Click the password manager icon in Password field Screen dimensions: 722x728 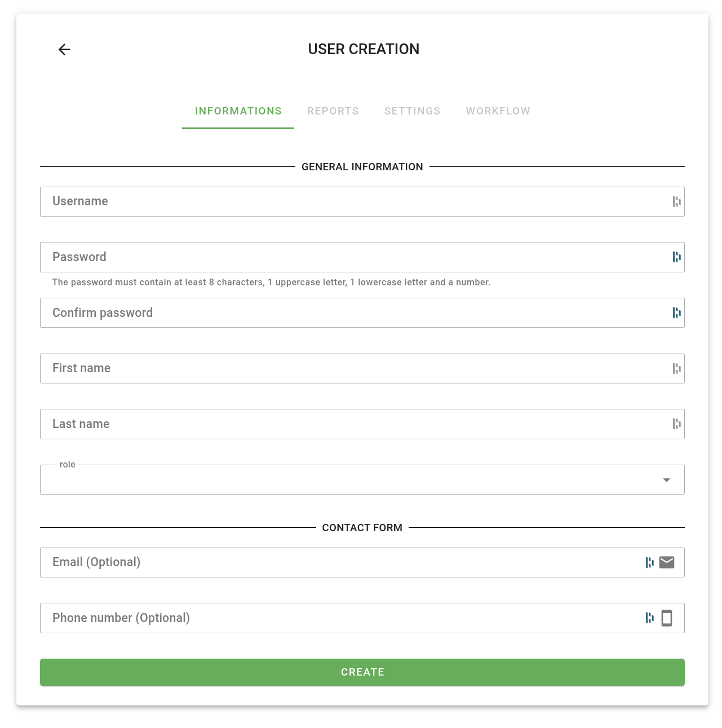click(x=676, y=257)
